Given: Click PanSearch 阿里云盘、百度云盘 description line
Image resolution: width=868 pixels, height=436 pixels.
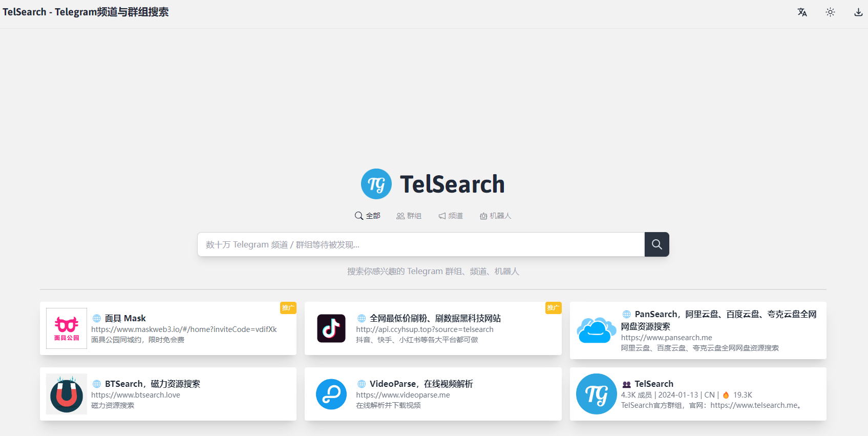Looking at the screenshot, I should tap(700, 348).
